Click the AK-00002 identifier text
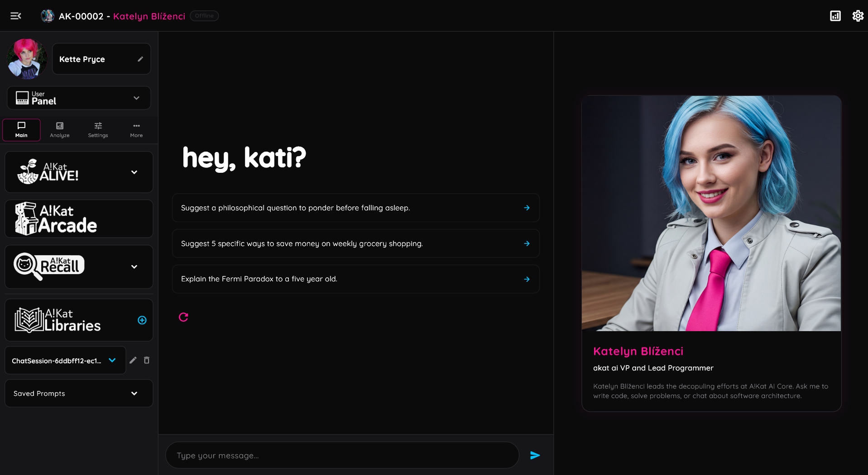868x475 pixels. pos(81,16)
